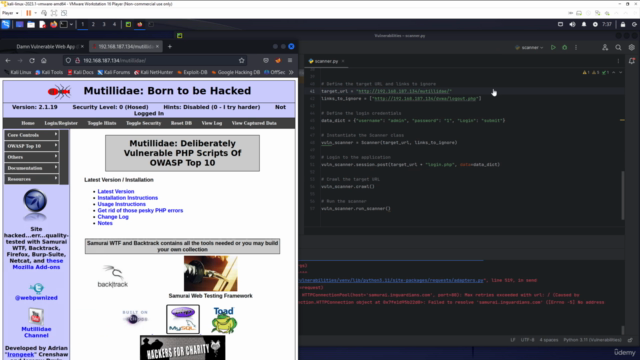
Task: Open PyCharm notifications bell
Action: 632,61
